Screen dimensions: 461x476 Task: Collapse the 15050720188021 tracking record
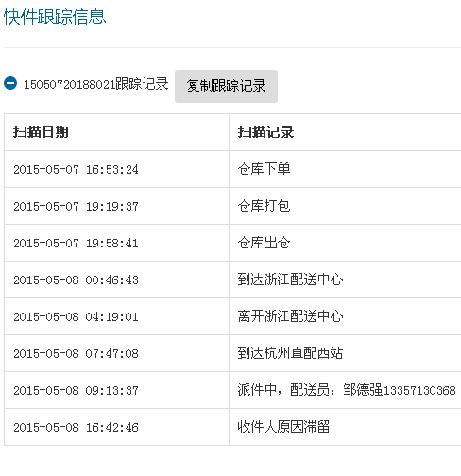(10, 83)
